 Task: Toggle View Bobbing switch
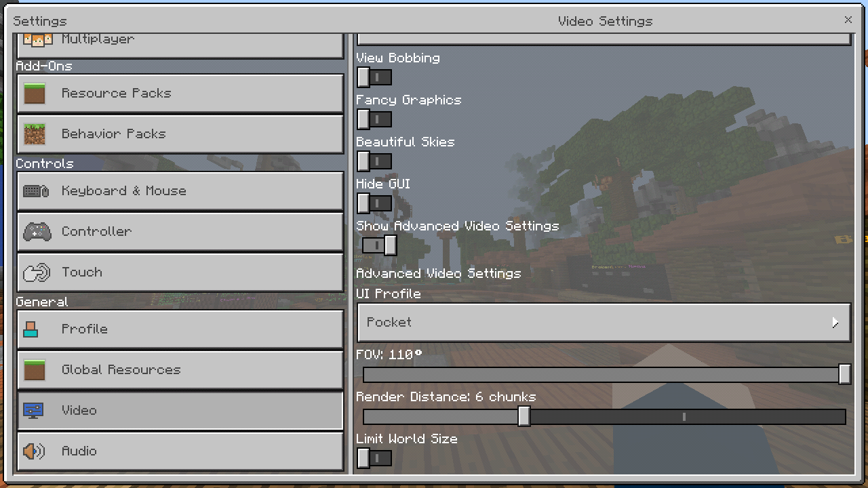click(374, 77)
